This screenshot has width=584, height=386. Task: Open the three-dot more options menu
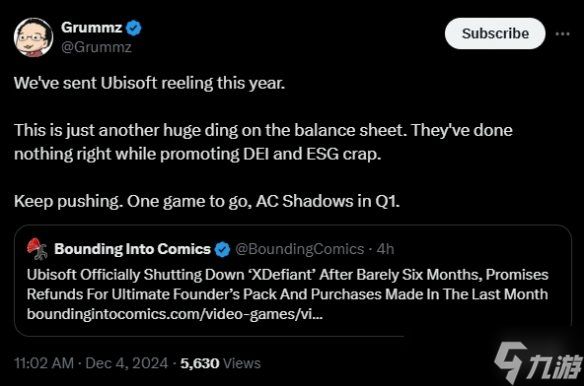562,34
